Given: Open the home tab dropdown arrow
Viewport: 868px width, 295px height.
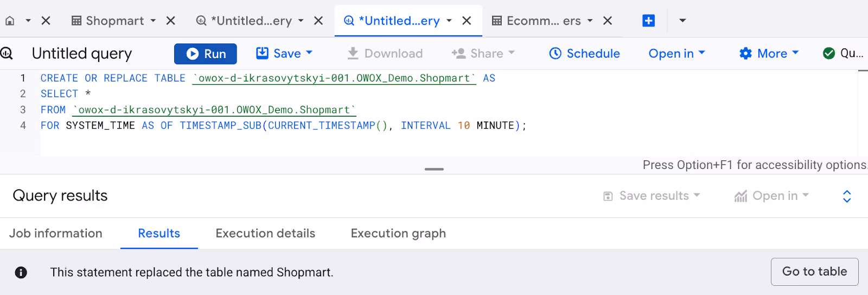Looking at the screenshot, I should click(28, 21).
